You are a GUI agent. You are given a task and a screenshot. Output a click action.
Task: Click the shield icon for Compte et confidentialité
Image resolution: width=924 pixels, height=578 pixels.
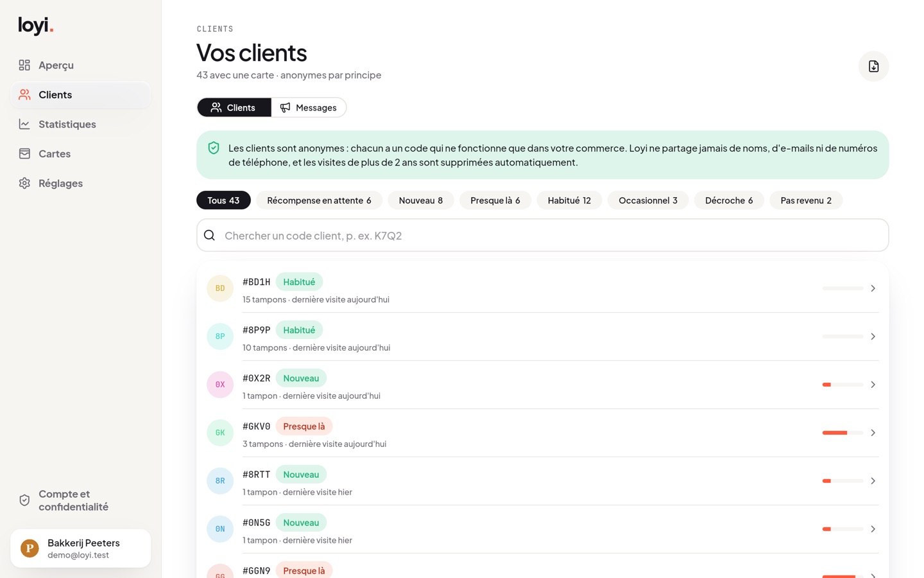tap(24, 500)
